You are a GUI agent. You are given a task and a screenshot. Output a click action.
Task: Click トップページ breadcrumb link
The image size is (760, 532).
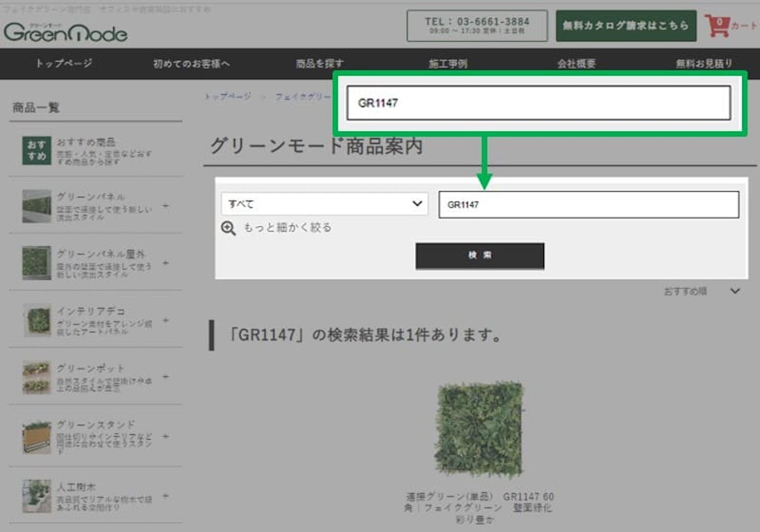click(x=227, y=97)
